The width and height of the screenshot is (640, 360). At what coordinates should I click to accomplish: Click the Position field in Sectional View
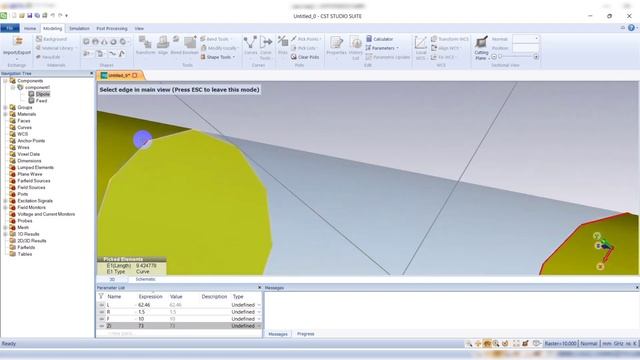pyautogui.click(x=526, y=48)
